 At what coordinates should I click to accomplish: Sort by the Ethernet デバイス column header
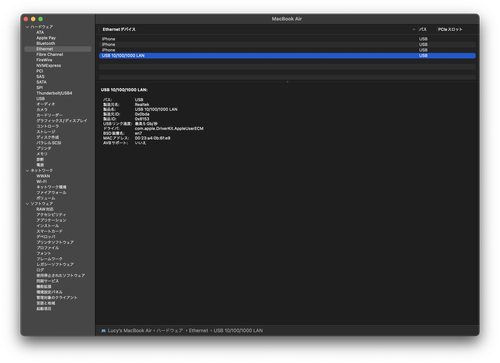pyautogui.click(x=119, y=29)
